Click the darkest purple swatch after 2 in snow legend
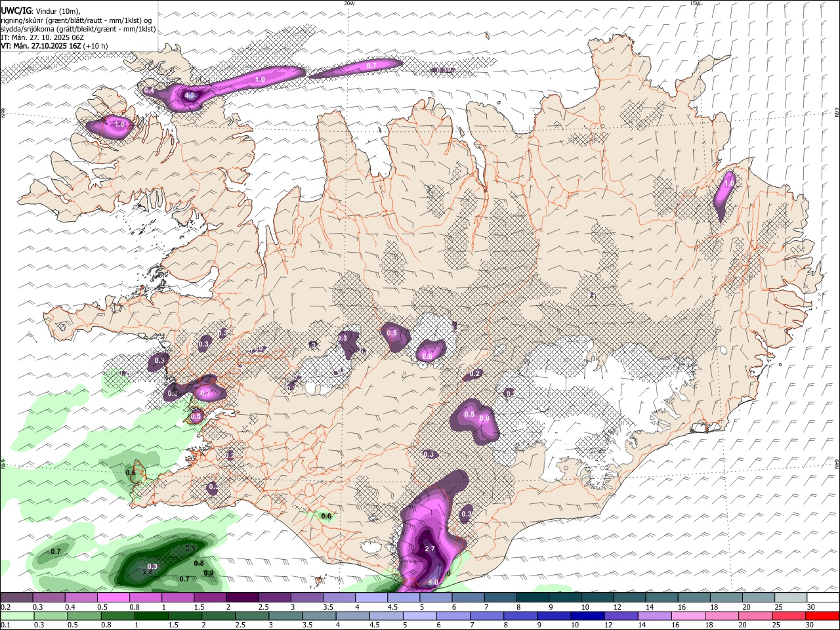This screenshot has height=630, width=840. pyautogui.click(x=241, y=598)
